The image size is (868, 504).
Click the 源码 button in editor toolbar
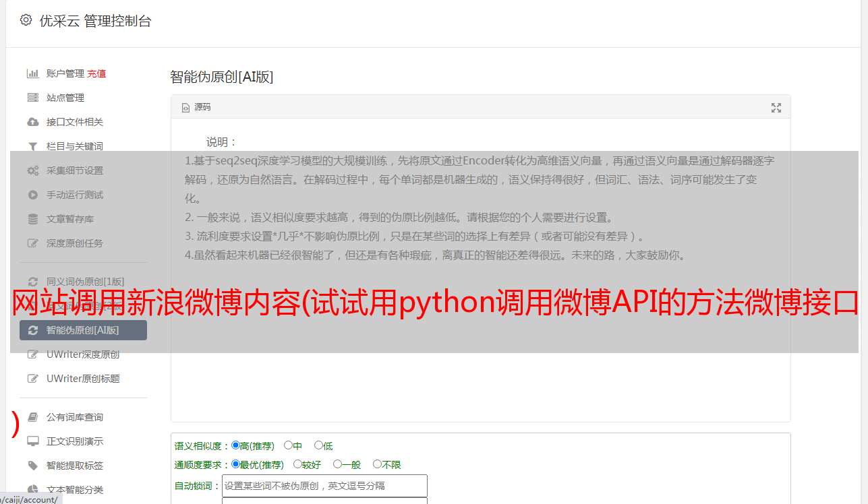coord(196,108)
